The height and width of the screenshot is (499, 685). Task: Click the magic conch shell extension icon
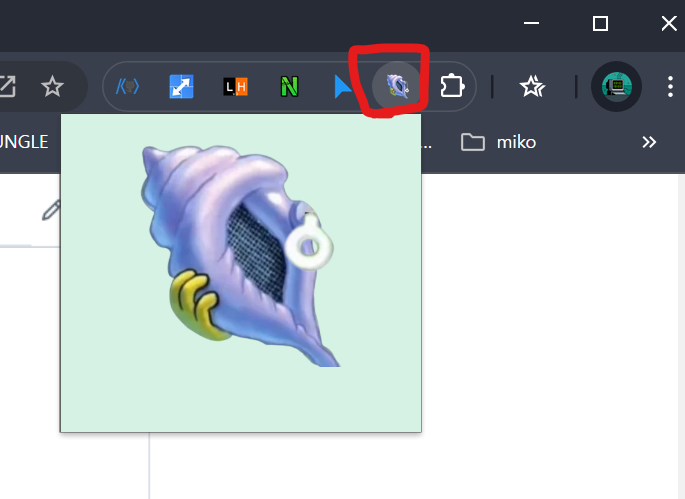coord(397,86)
